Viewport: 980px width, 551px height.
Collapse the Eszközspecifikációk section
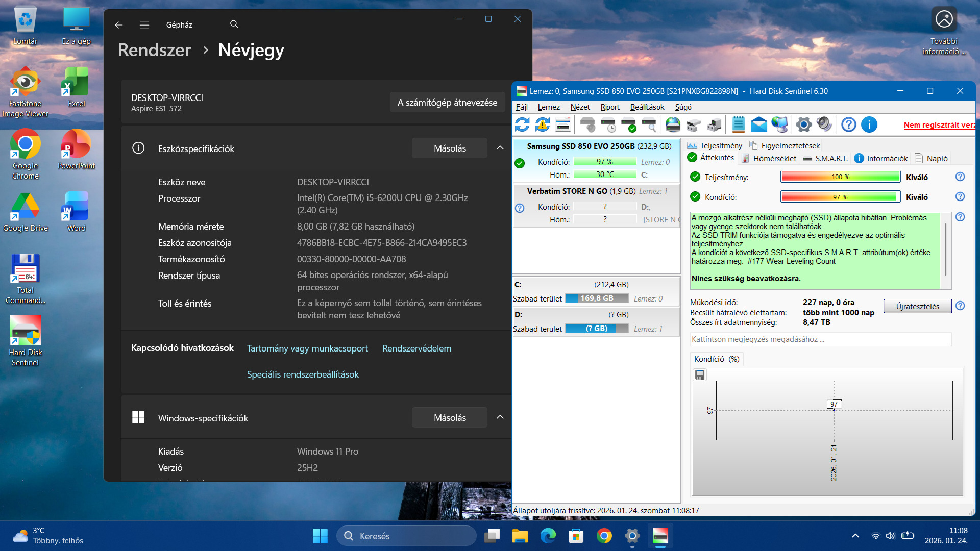coord(500,148)
